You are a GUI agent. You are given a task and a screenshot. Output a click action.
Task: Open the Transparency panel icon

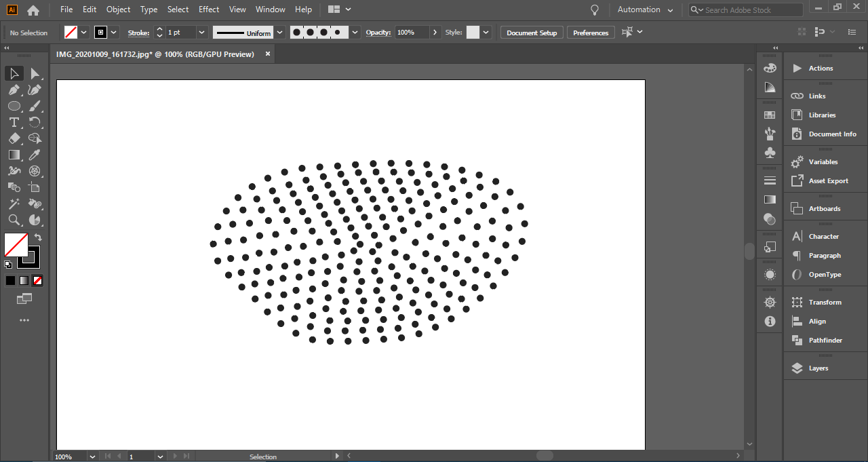pos(770,218)
